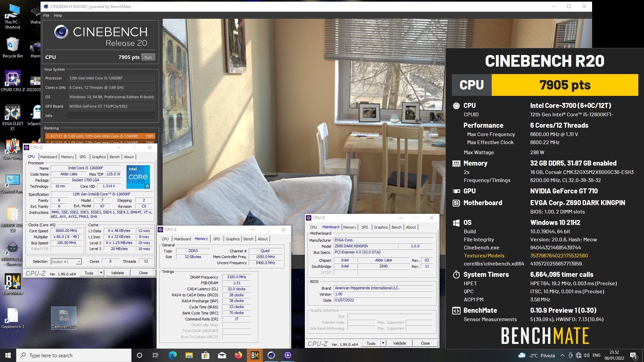
Task: Show hidden tray icons chevron
Action: [562, 355]
